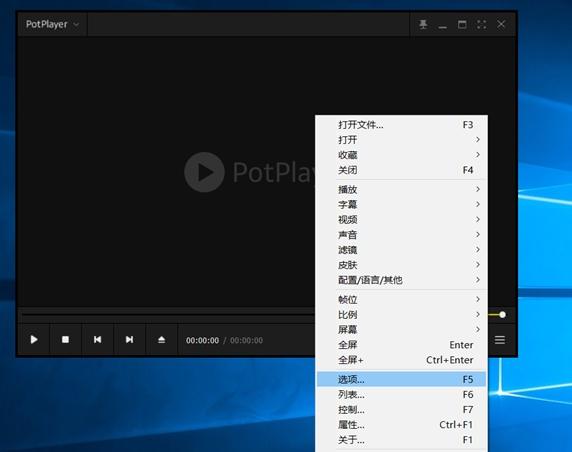This screenshot has height=452, width=572.
Task: Adjust the volume slider knob
Action: [502, 314]
